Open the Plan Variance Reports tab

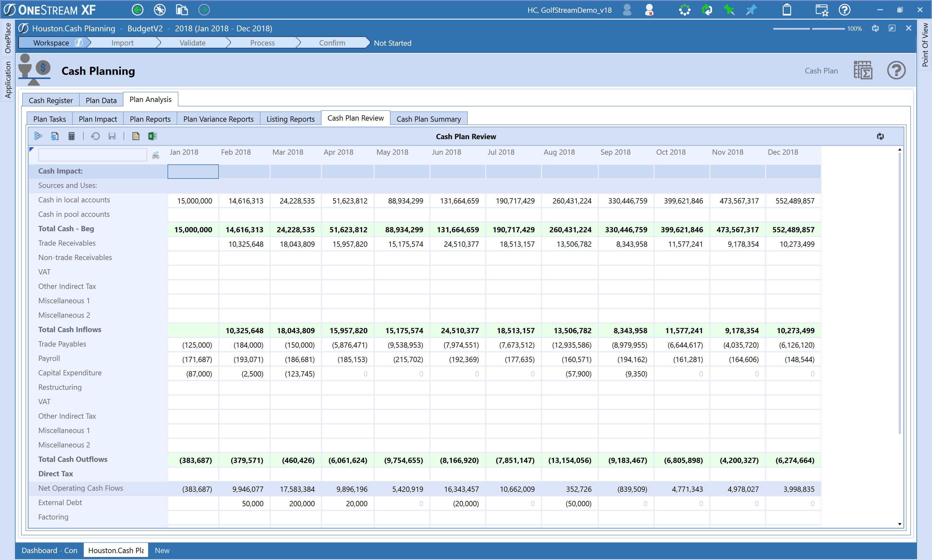(x=218, y=119)
